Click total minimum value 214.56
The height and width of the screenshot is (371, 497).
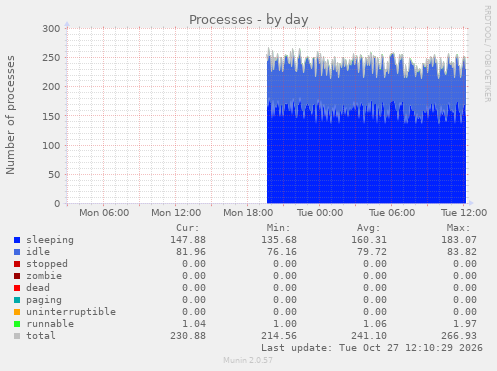coord(279,336)
